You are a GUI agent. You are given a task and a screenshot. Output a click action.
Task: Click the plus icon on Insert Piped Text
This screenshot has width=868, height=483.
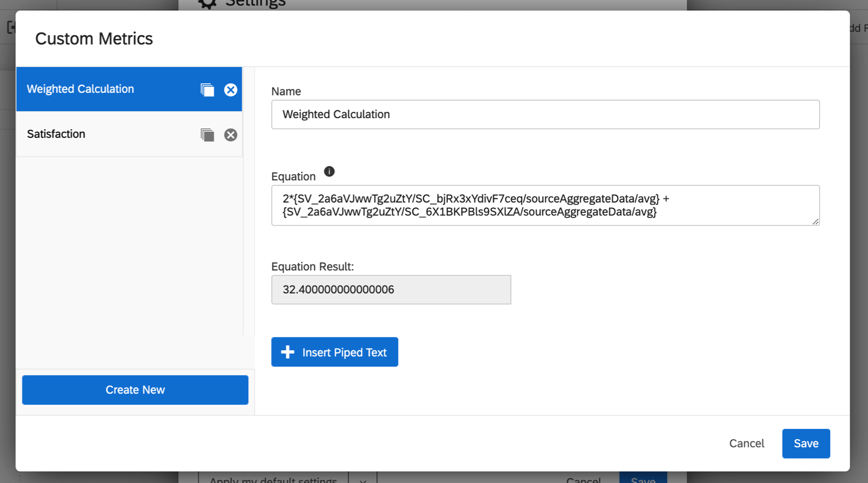(287, 352)
